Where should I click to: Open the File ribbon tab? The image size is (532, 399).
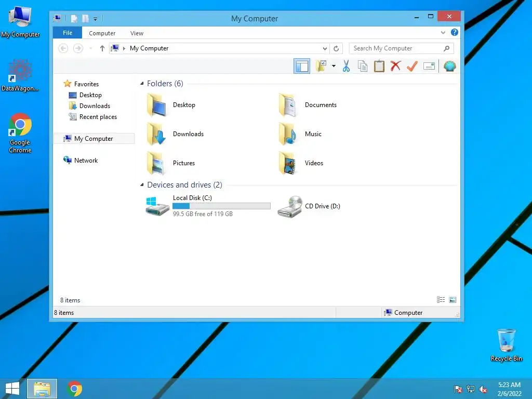(68, 33)
